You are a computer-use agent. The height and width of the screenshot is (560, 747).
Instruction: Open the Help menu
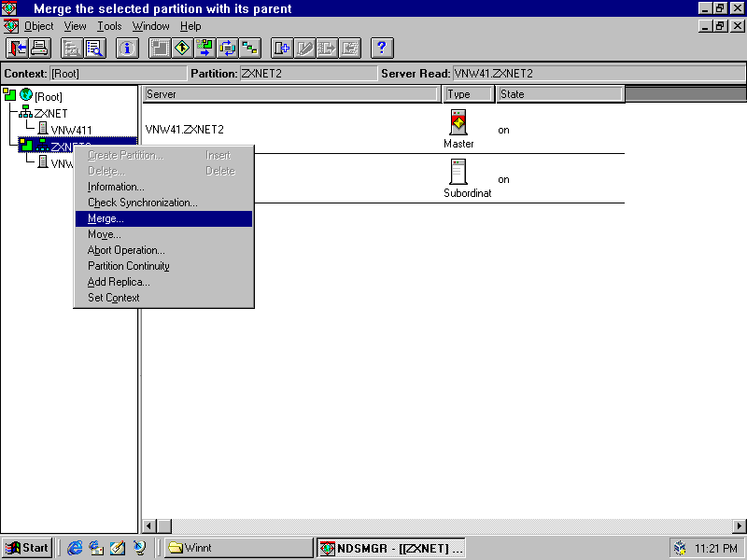tap(190, 26)
